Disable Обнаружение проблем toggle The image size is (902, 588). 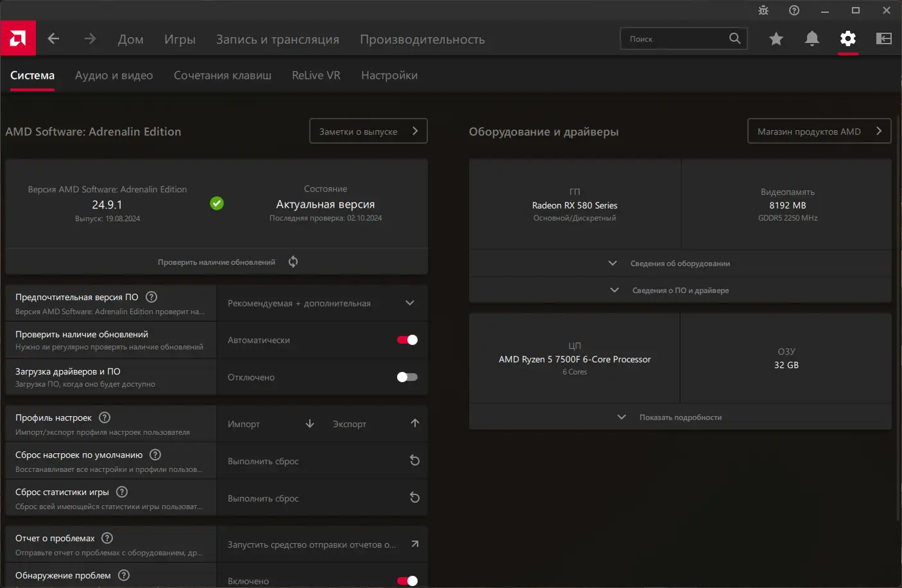tap(406, 580)
